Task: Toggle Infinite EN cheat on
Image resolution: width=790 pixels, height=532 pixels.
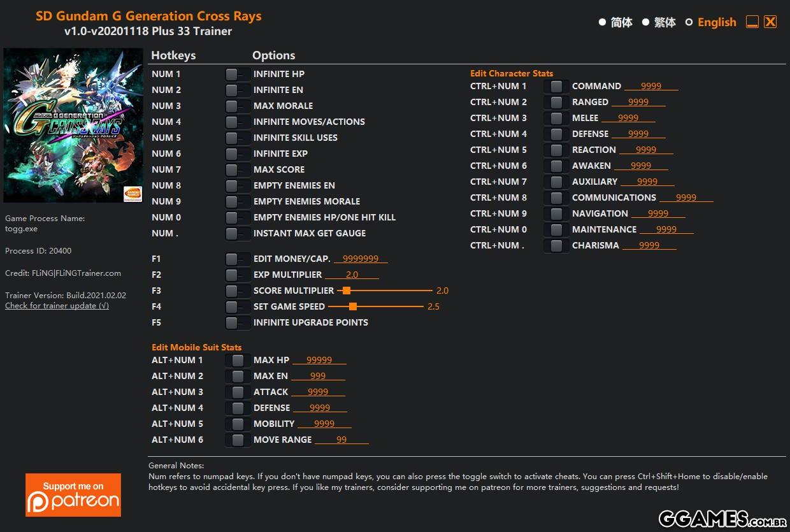Action: 237,90
